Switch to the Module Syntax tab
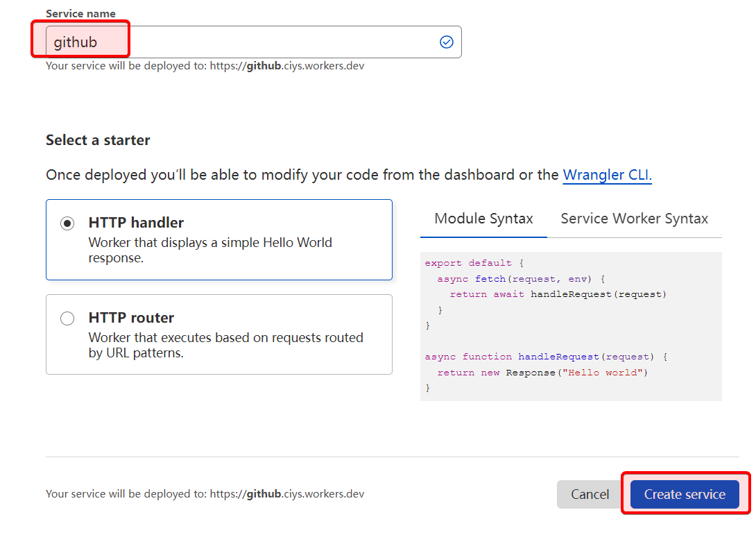This screenshot has width=756, height=544. pyautogui.click(x=483, y=219)
